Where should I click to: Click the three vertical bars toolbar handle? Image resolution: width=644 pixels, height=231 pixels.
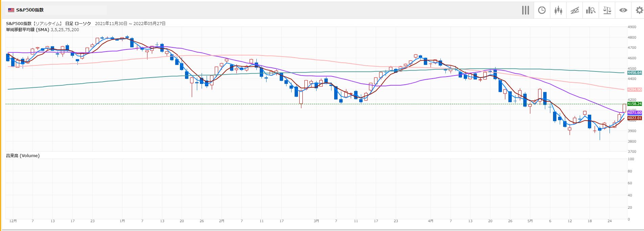click(525, 10)
